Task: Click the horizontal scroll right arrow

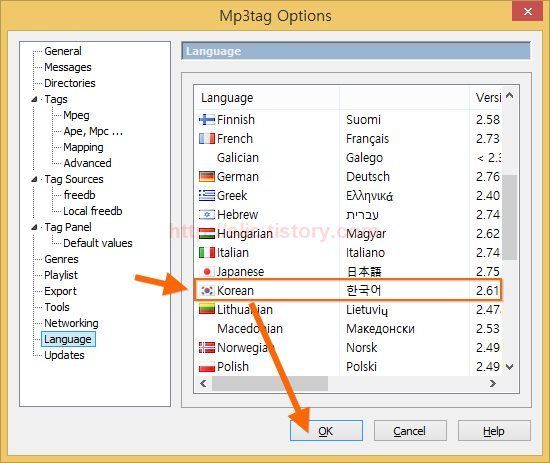Action: (493, 384)
